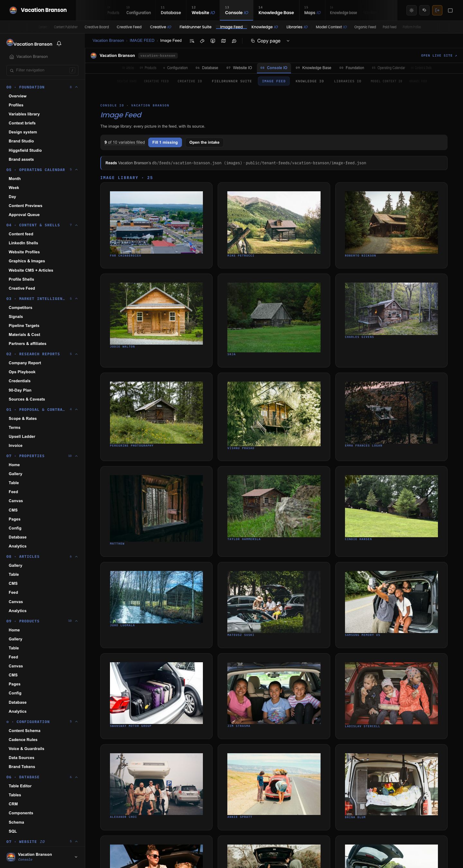Open the Annie Spratt red car roadside photo
Screen dimensions: 463x868
click(274, 784)
